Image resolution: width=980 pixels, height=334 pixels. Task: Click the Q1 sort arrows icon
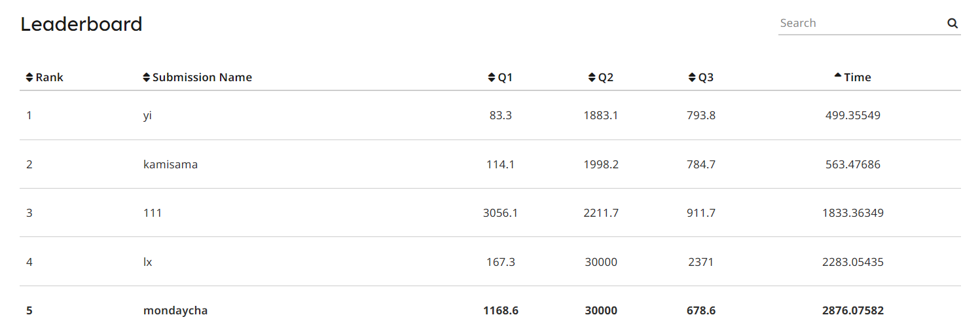tap(492, 77)
